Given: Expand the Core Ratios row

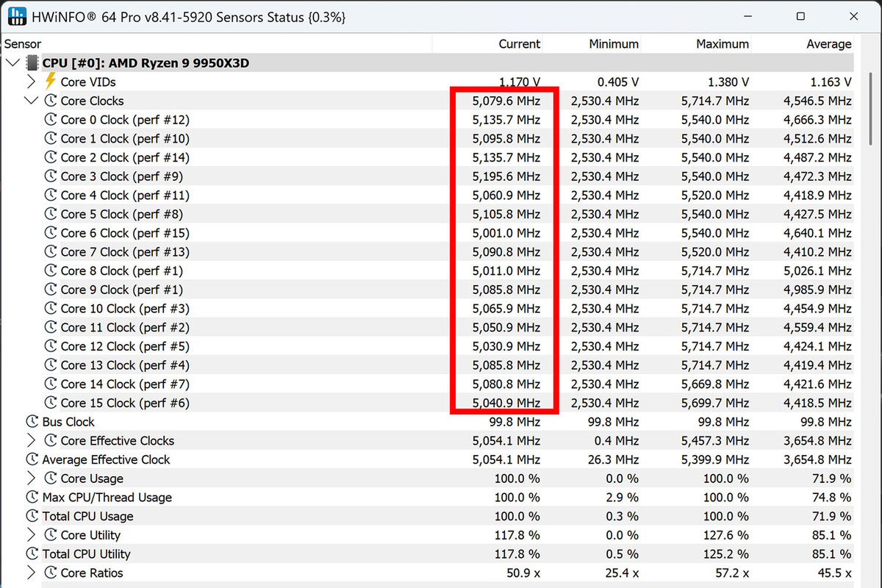Looking at the screenshot, I should click(31, 573).
